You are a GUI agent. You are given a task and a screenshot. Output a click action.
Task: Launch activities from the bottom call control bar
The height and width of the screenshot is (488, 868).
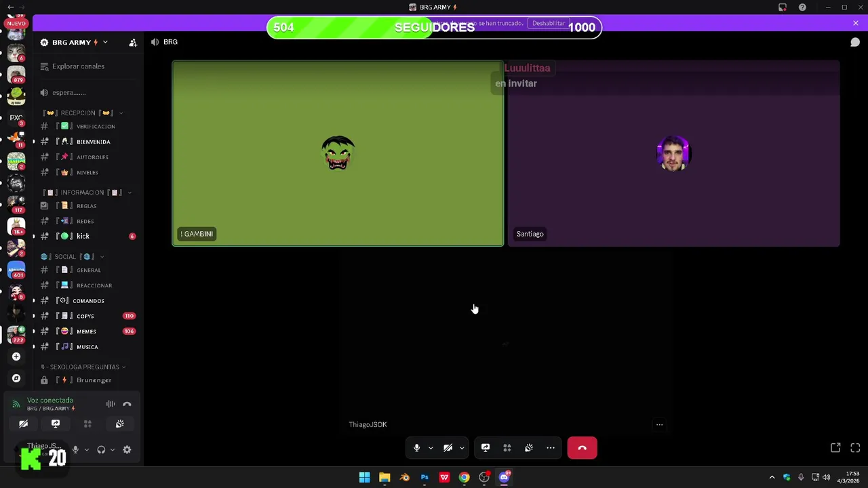click(x=507, y=448)
